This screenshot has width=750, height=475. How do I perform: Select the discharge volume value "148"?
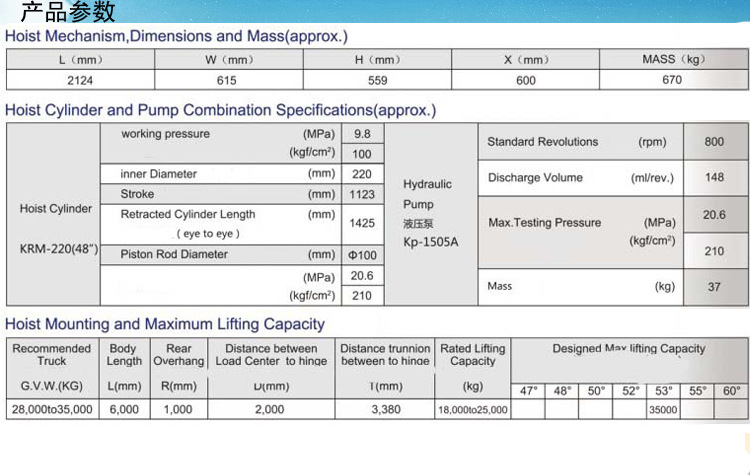click(714, 177)
